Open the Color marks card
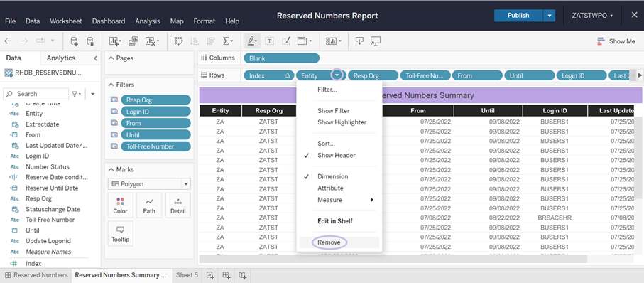The image size is (644, 283). (120, 205)
